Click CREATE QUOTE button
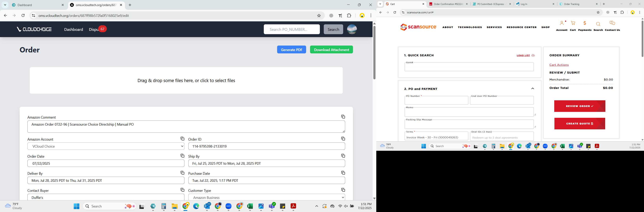 (580, 124)
